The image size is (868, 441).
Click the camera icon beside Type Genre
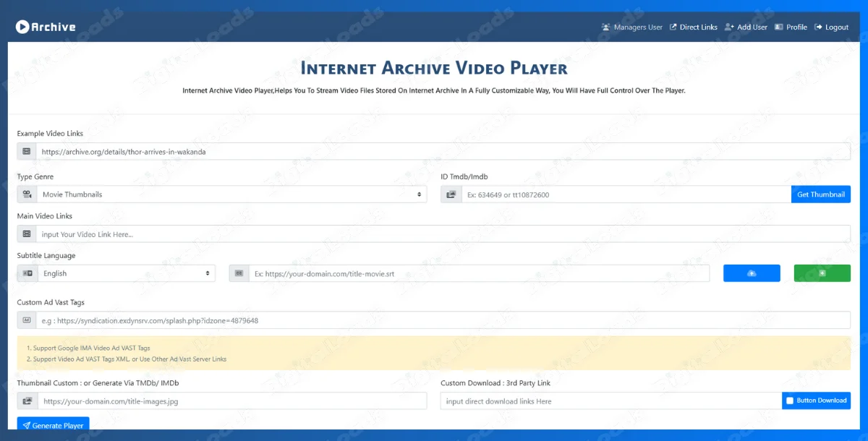tap(27, 194)
